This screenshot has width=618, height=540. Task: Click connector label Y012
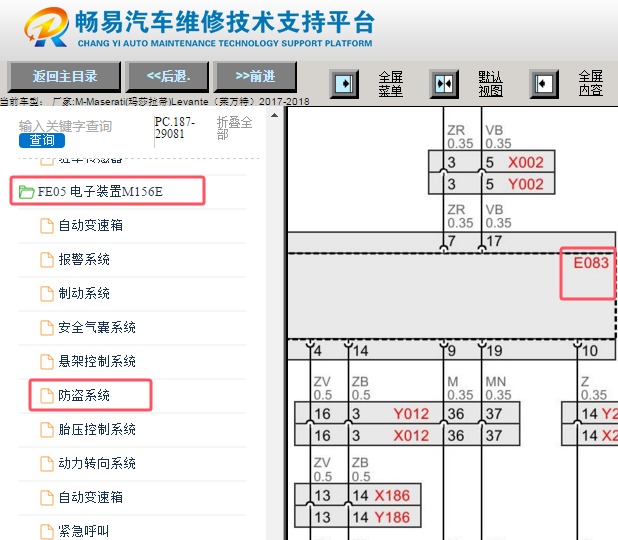click(x=411, y=414)
